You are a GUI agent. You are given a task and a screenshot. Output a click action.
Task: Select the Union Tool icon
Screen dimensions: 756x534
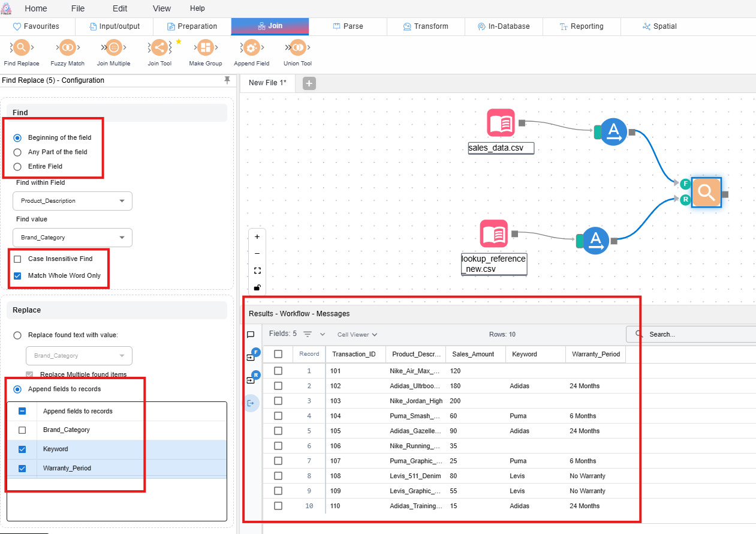coord(297,48)
